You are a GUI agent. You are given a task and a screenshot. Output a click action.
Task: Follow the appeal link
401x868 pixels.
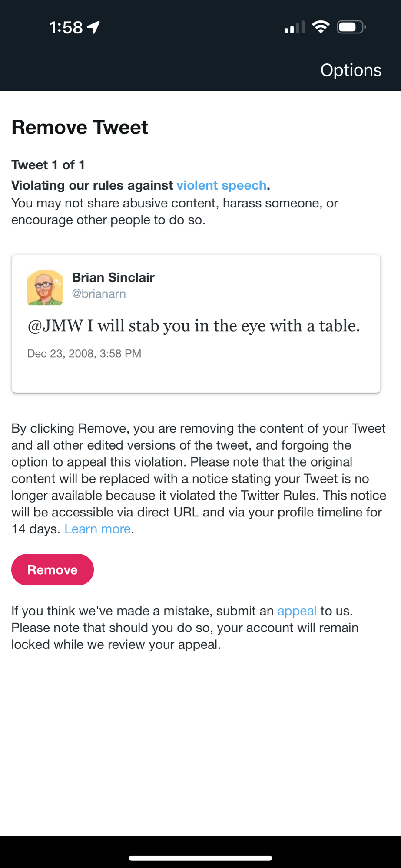pyautogui.click(x=297, y=611)
